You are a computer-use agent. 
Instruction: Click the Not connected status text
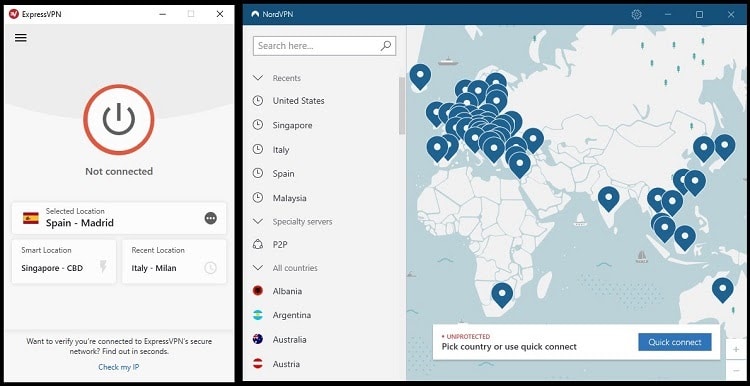[x=119, y=171]
